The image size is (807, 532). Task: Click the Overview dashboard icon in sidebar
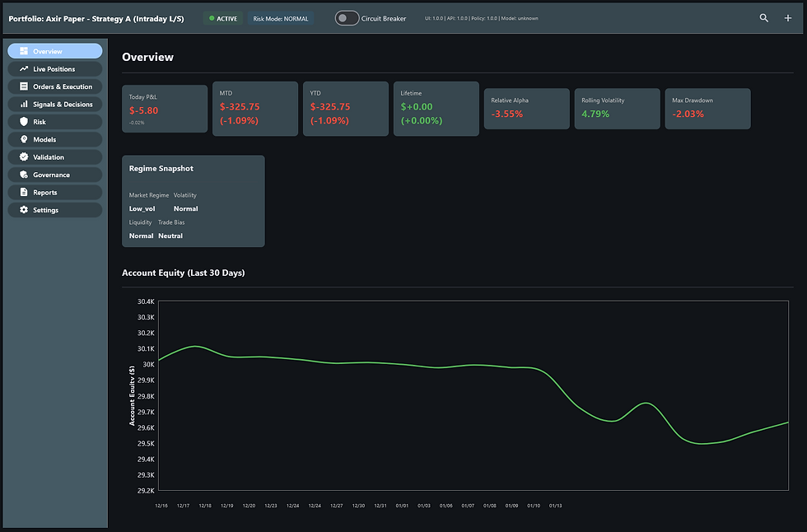(24, 51)
